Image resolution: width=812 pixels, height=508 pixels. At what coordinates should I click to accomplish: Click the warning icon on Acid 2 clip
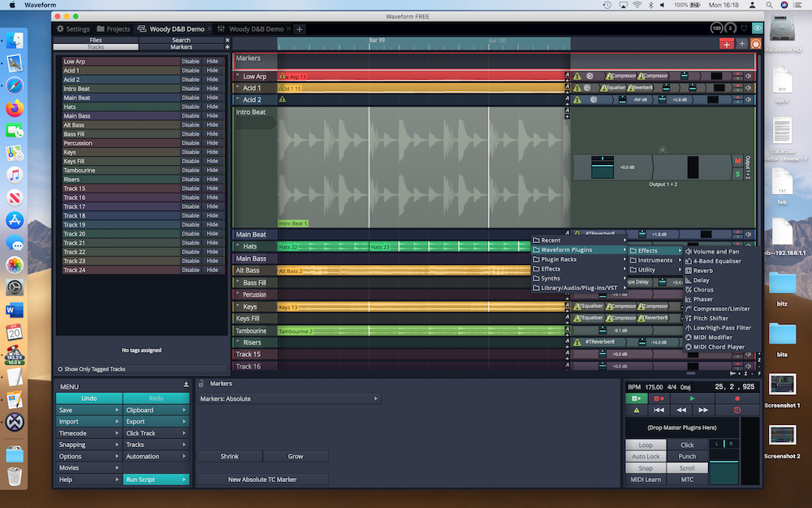pyautogui.click(x=283, y=99)
